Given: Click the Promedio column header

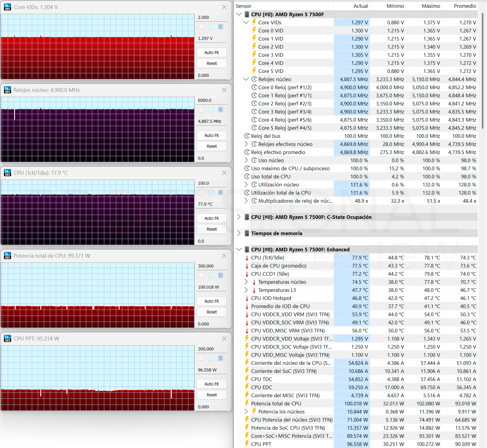Looking at the screenshot, I should 460,6.
